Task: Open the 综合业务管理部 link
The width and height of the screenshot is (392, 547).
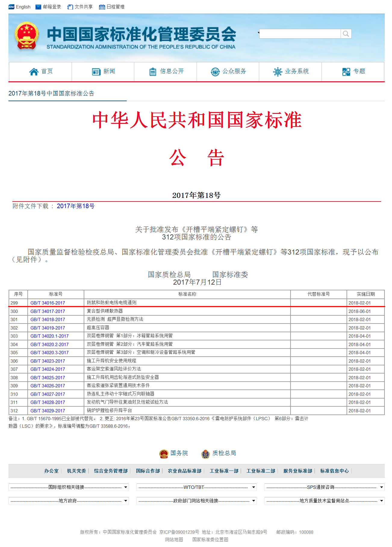Action: (111, 471)
